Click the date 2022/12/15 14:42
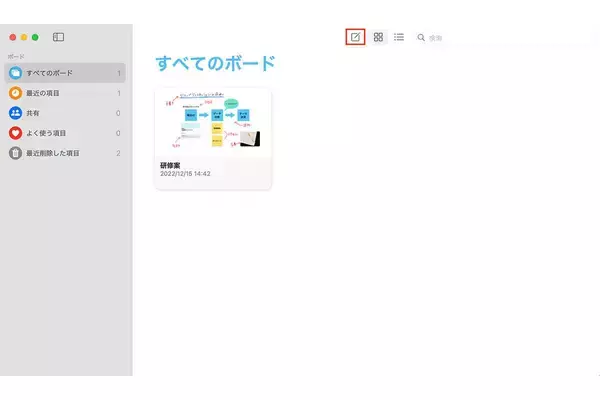 pyautogui.click(x=185, y=174)
